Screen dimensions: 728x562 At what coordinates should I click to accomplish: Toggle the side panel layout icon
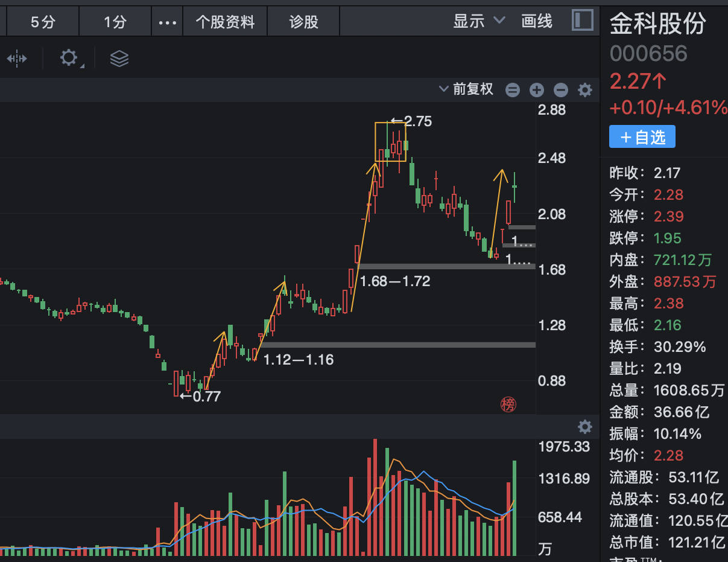581,20
